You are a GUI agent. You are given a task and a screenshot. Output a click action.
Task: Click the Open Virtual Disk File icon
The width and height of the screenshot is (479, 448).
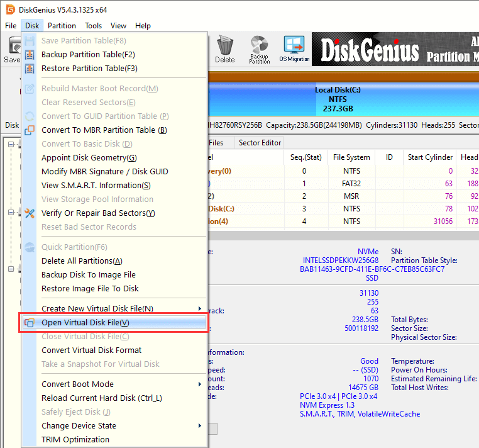[x=30, y=323]
